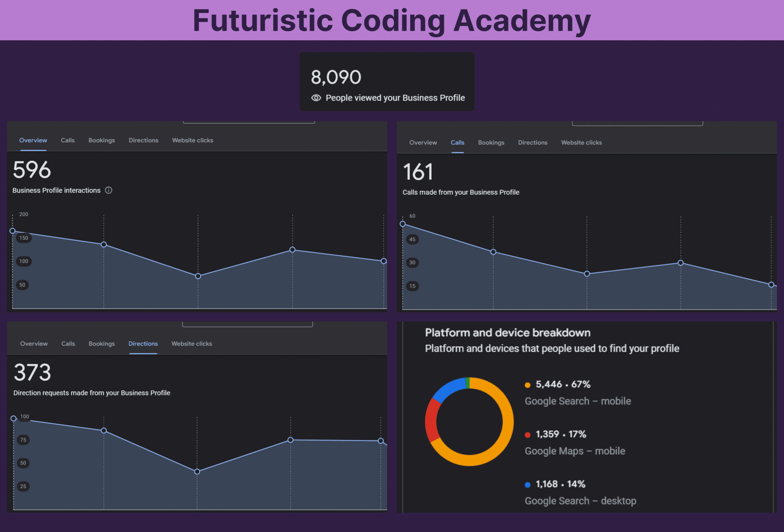The width and height of the screenshot is (784, 532).
Task: Click the eye icon next to profile views
Action: (316, 98)
